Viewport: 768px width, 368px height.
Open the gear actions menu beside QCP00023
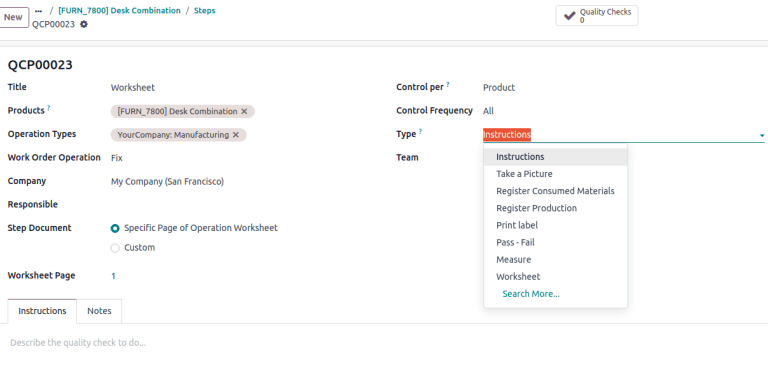84,24
